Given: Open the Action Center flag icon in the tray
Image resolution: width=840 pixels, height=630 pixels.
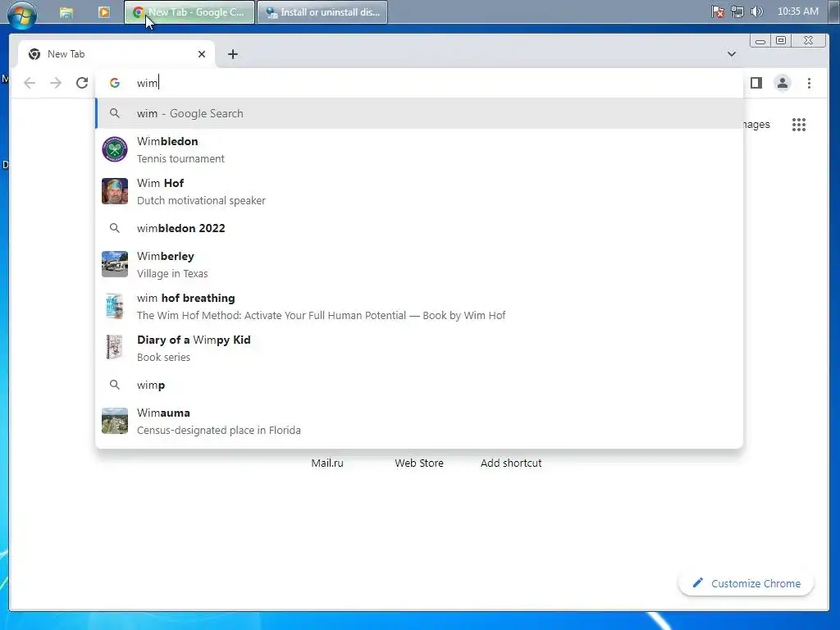Looking at the screenshot, I should click(718, 11).
